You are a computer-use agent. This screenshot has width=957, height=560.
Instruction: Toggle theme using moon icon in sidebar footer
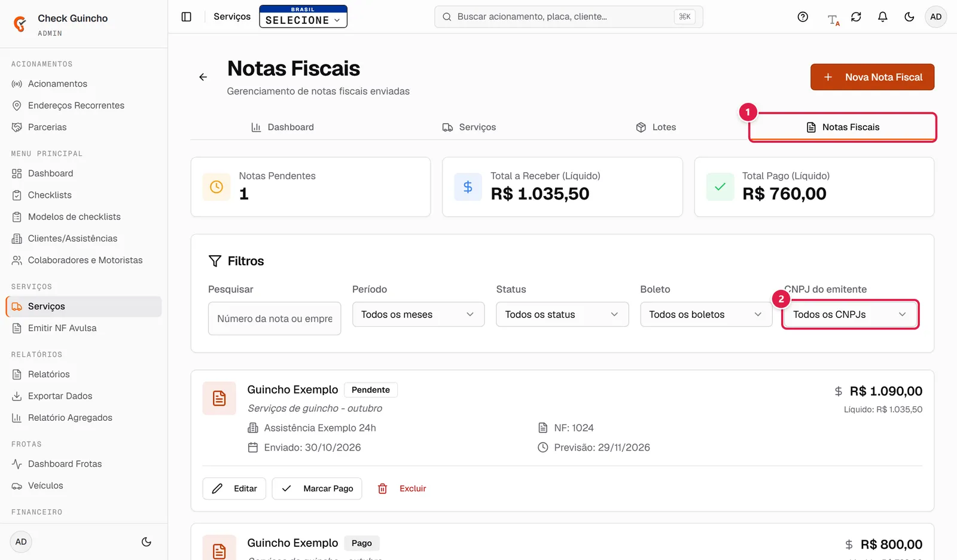[146, 542]
